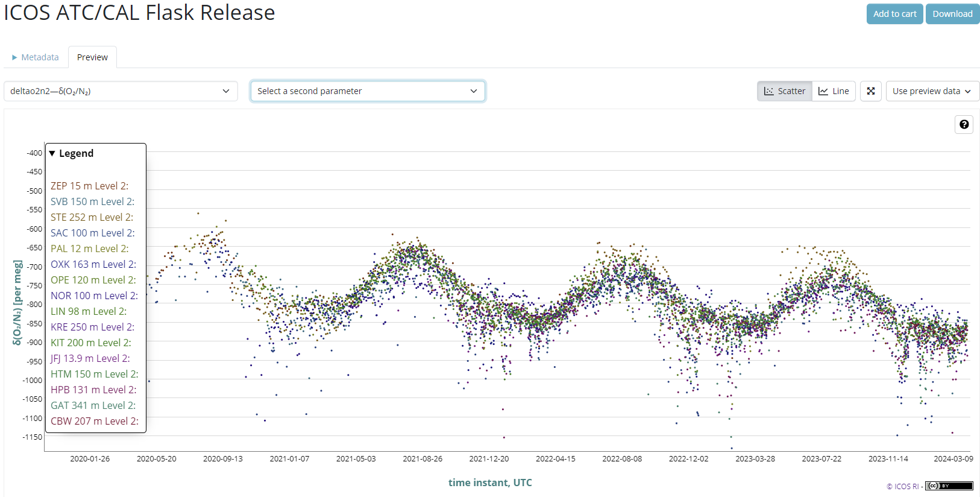Click the time instant, UTC axis label
980x497 pixels.
point(490,483)
